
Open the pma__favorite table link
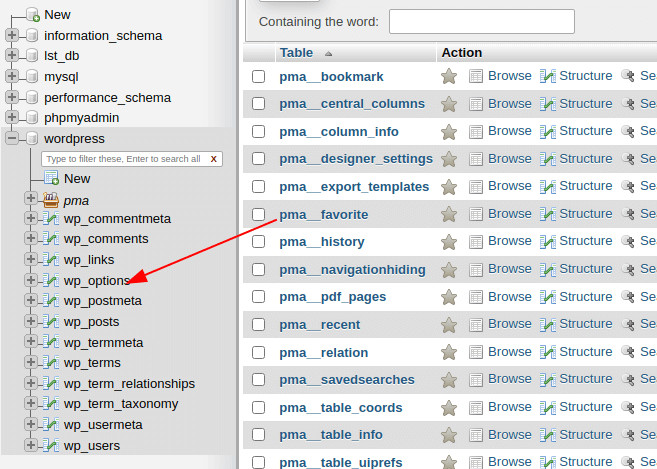[323, 215]
